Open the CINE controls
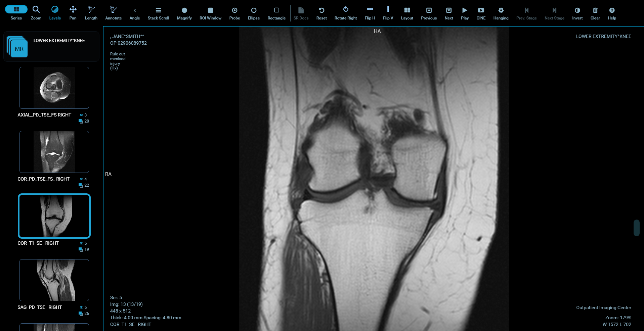Screen dimensions: 644x331 tap(481, 13)
